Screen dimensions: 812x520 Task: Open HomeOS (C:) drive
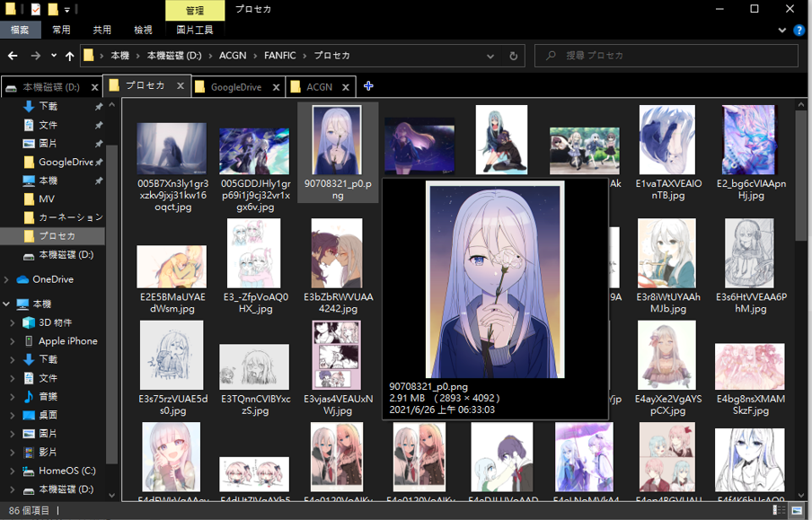pos(66,471)
